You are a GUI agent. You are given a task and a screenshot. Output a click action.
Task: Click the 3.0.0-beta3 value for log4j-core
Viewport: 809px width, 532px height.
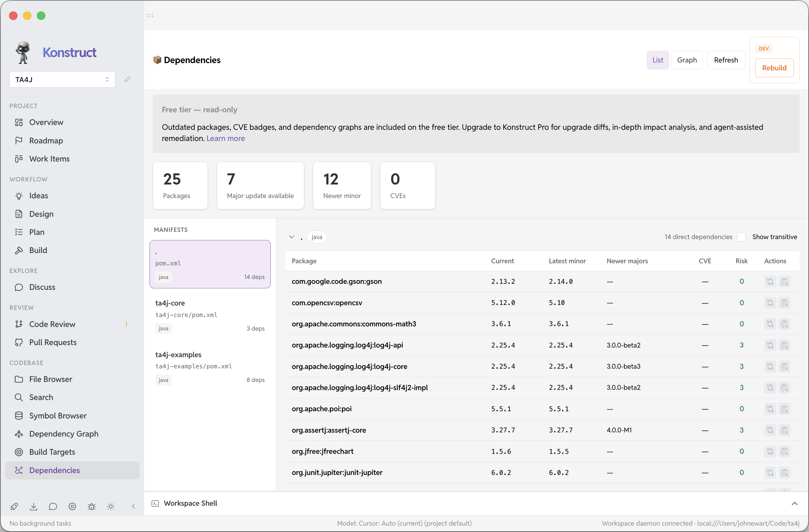coord(624,367)
